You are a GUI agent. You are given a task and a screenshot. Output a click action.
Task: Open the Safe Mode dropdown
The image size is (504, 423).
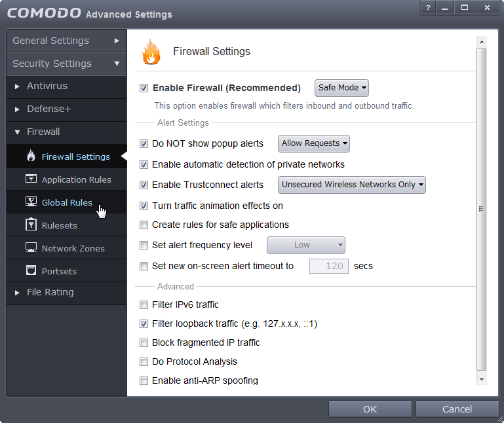pos(341,88)
